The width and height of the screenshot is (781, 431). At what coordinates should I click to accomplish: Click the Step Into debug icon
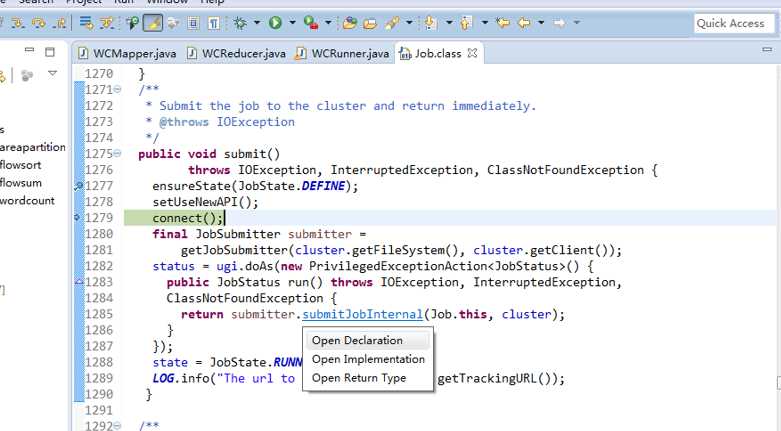18,23
